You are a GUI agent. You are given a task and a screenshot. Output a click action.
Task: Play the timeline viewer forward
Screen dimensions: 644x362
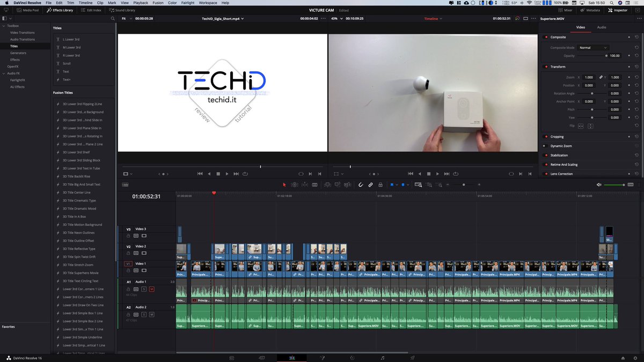pos(437,174)
